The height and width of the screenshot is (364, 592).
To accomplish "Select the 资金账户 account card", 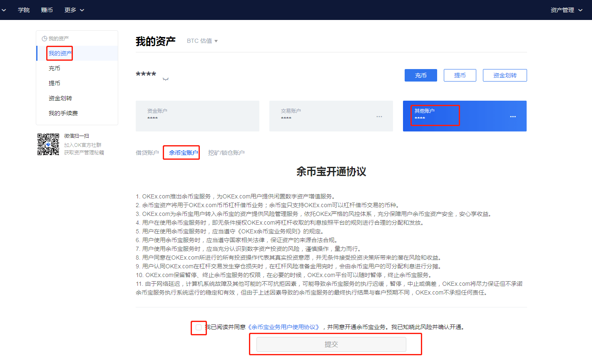I will pos(197,116).
